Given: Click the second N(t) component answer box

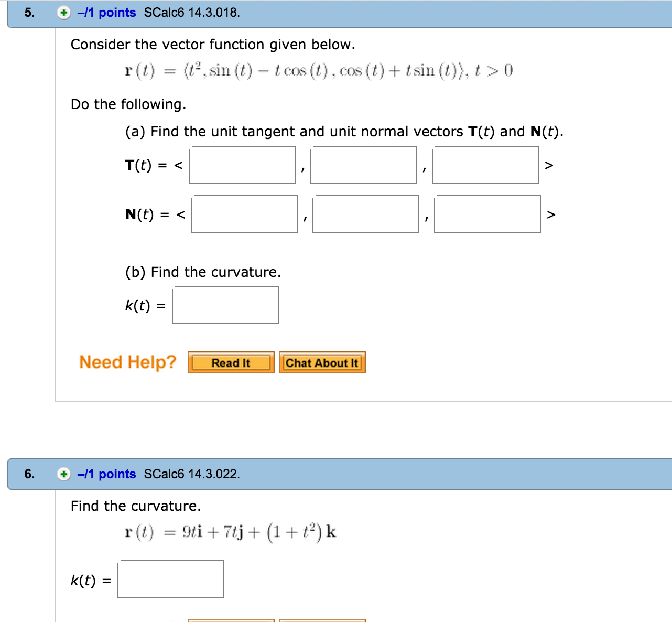Looking at the screenshot, I should [x=365, y=214].
